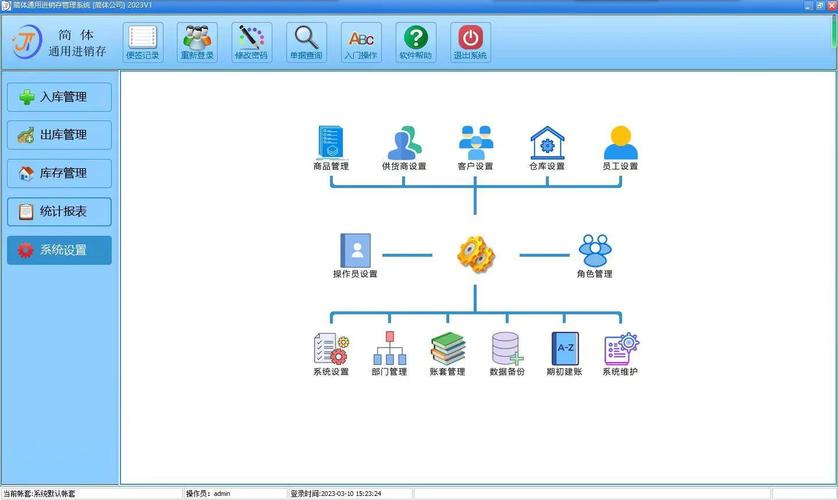The image size is (838, 500).
Task: Open 入门操作 ABC getting started guide
Action: tap(361, 42)
